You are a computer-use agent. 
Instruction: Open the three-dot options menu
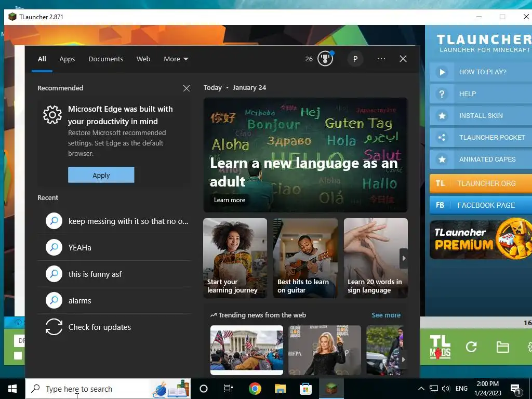(381, 59)
